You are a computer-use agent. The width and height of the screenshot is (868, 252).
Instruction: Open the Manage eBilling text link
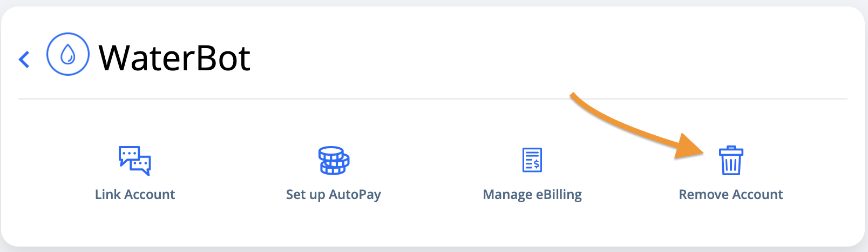click(x=532, y=195)
